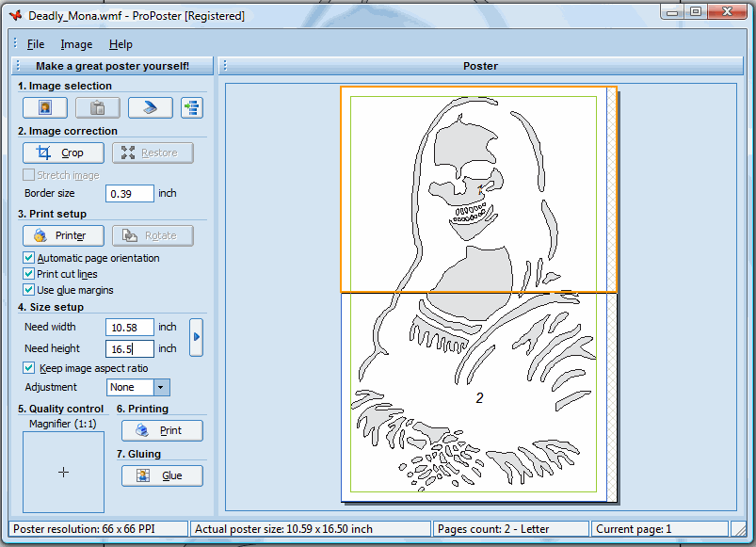Open the File menu

(36, 44)
